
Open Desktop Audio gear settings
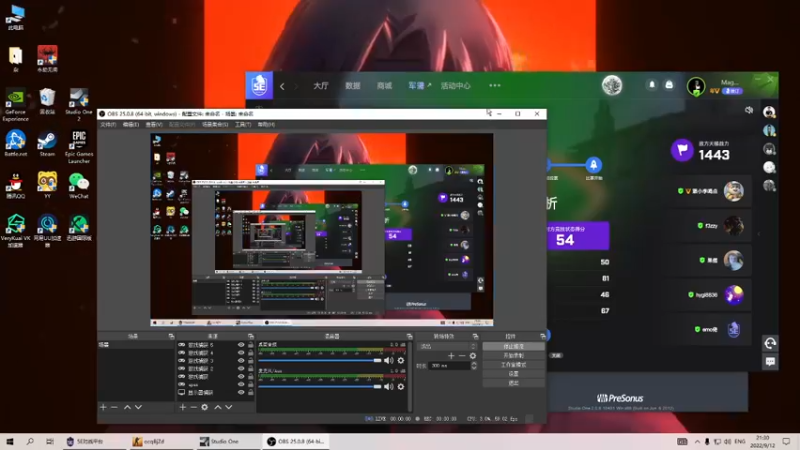tap(401, 360)
